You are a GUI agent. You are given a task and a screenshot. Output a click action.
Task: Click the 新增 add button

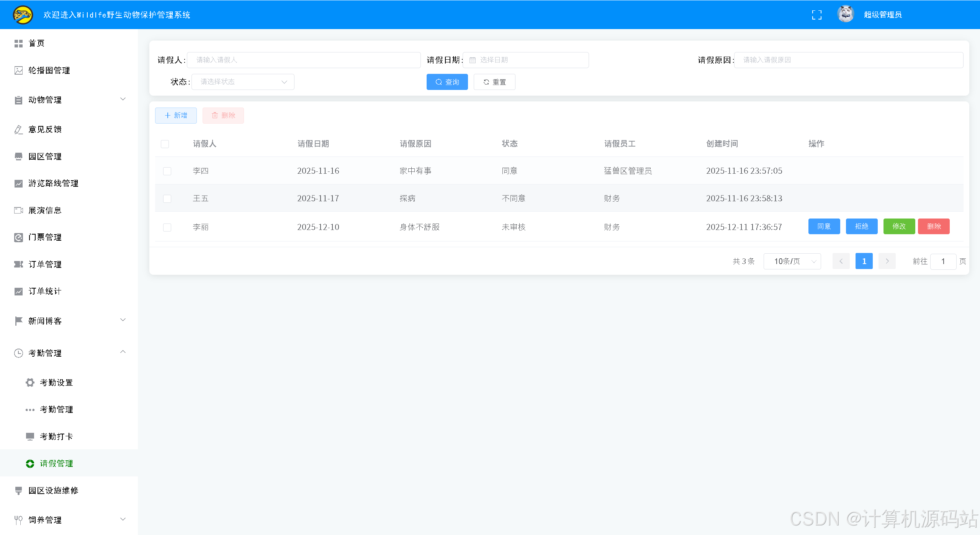tap(176, 116)
